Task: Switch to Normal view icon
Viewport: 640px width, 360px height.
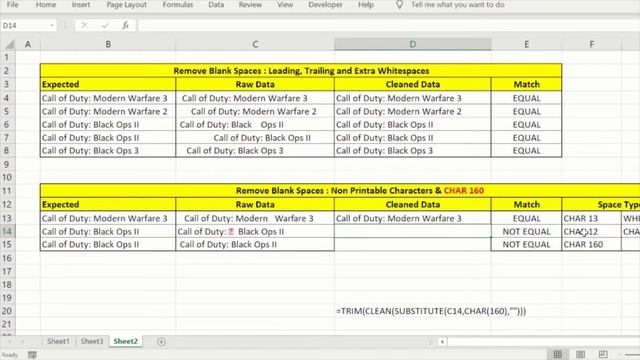Action: tap(558, 354)
